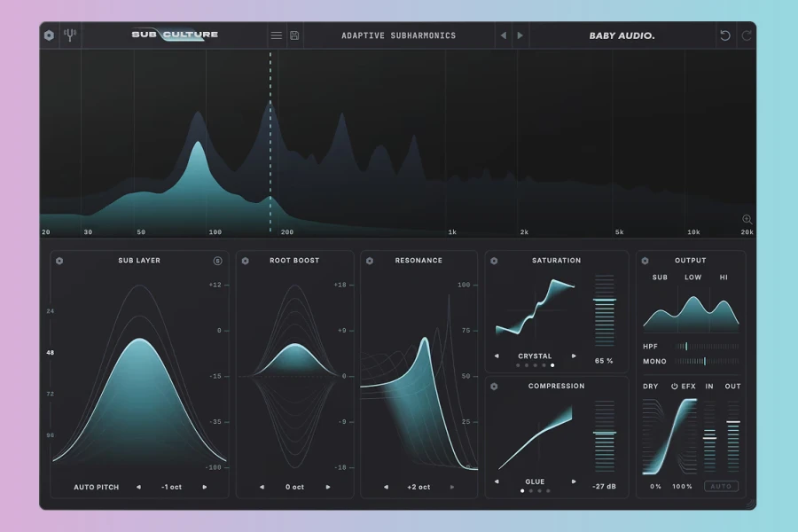The width and height of the screenshot is (798, 532).
Task: Toggle the Saturation module power icon
Action: click(x=494, y=261)
